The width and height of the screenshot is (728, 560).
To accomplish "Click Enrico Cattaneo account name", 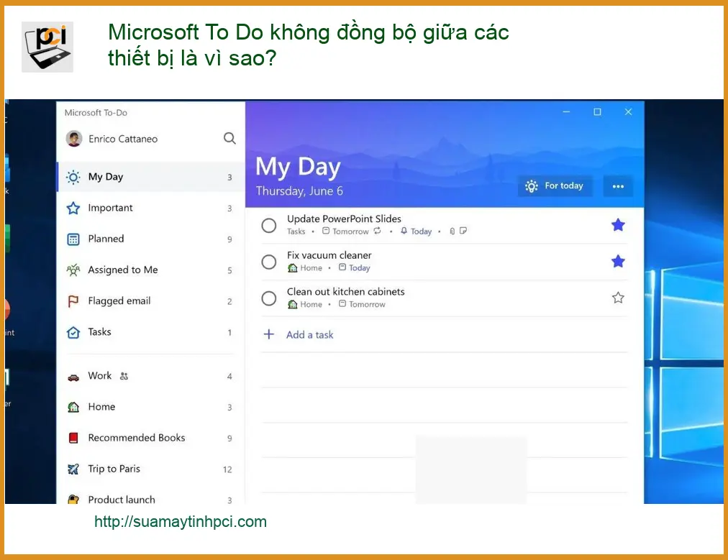I will coord(123,139).
